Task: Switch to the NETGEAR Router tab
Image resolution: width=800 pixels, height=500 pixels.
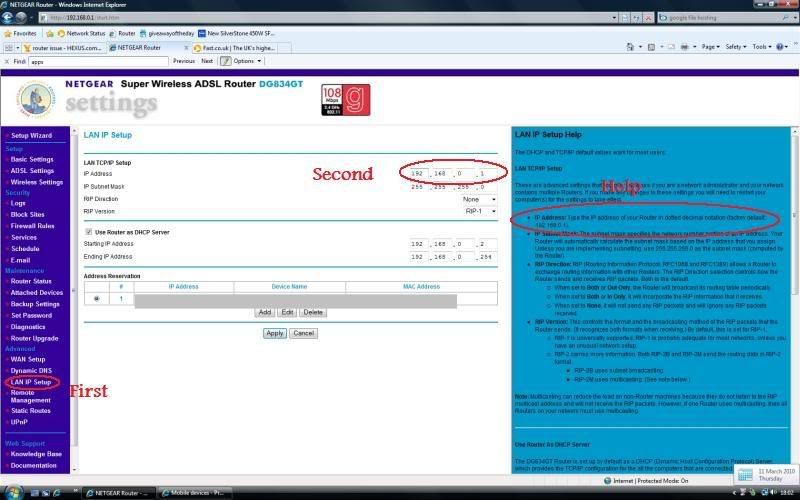Action: [x=146, y=47]
